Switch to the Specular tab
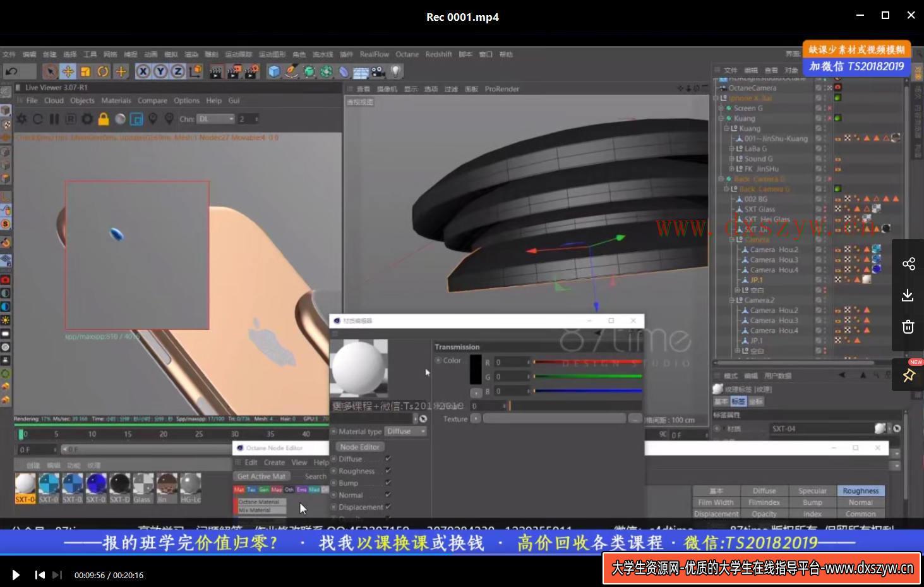Image resolution: width=924 pixels, height=587 pixels. click(812, 491)
